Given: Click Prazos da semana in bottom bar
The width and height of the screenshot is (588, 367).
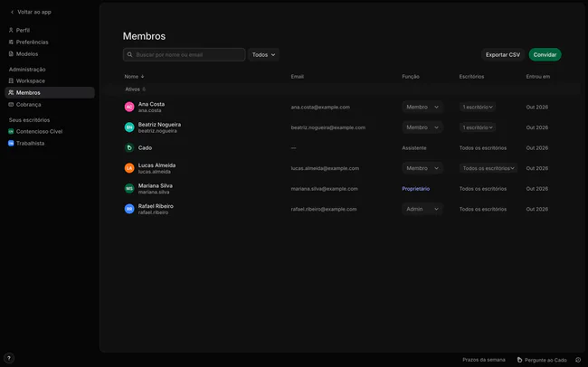Looking at the screenshot, I should coord(484,360).
